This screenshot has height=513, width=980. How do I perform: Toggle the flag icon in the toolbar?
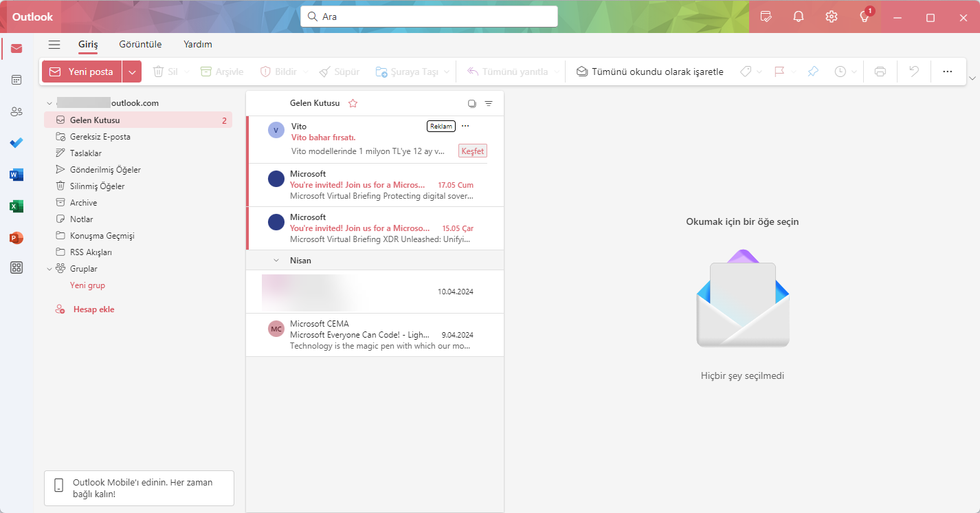point(779,72)
